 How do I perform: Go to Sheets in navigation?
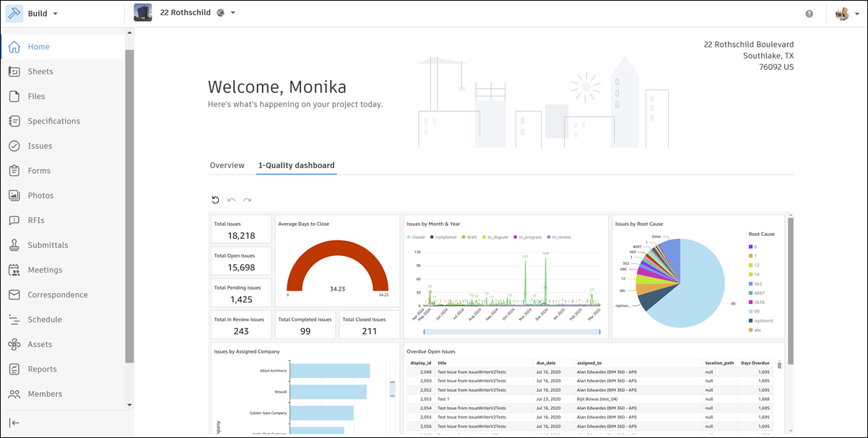[40, 71]
